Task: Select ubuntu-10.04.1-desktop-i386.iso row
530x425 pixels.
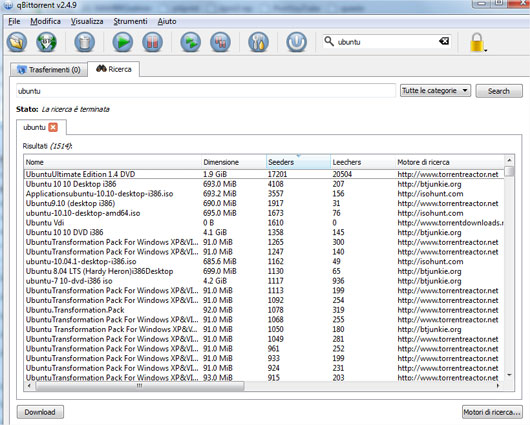Action: pos(264,261)
